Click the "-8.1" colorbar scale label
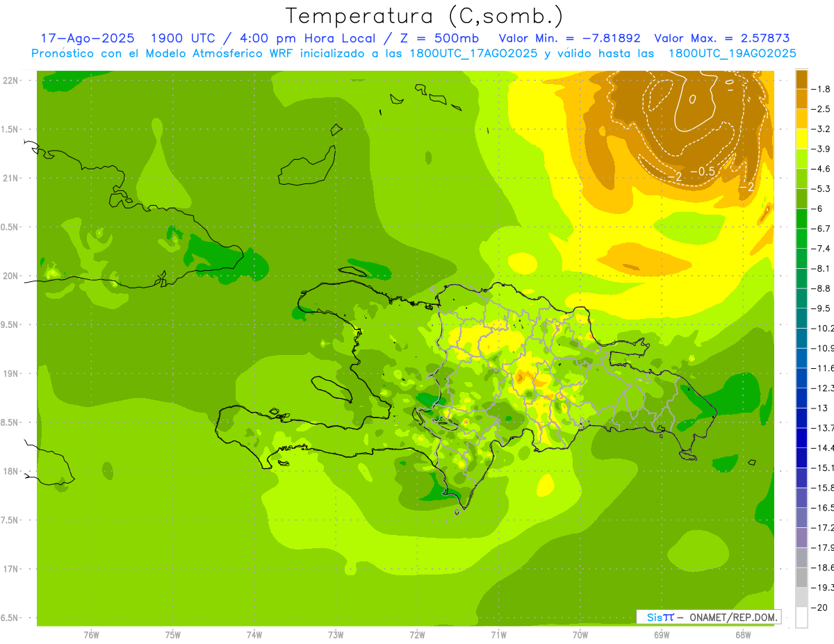 [821, 268]
